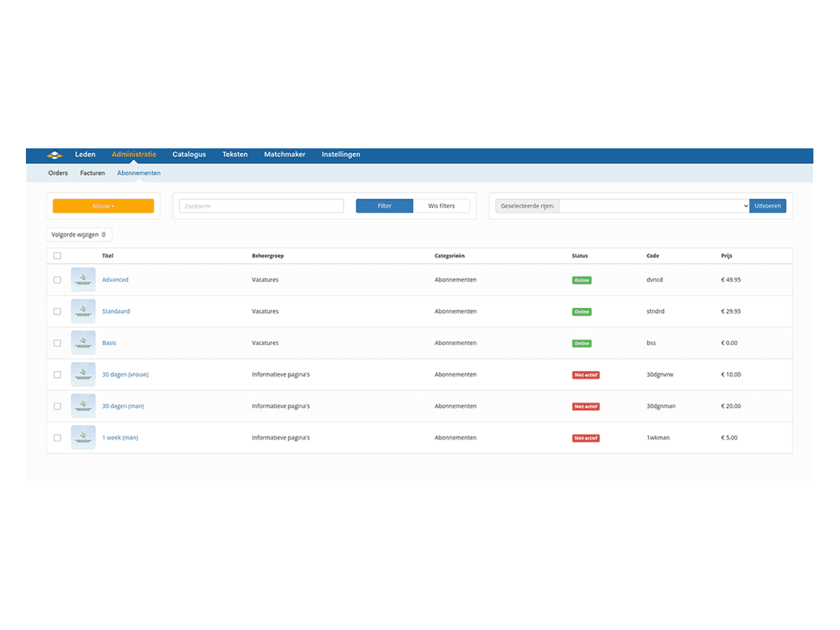
Task: Select all rows with header checkbox
Action: tap(57, 256)
